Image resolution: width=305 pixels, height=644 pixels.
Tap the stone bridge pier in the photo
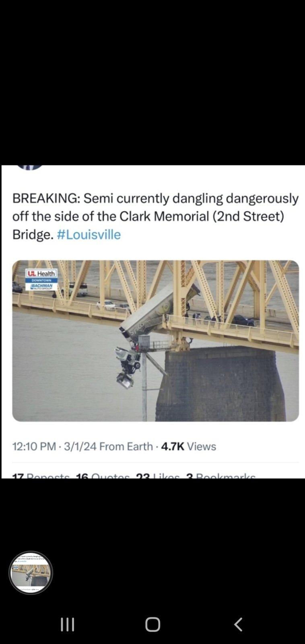[220, 384]
